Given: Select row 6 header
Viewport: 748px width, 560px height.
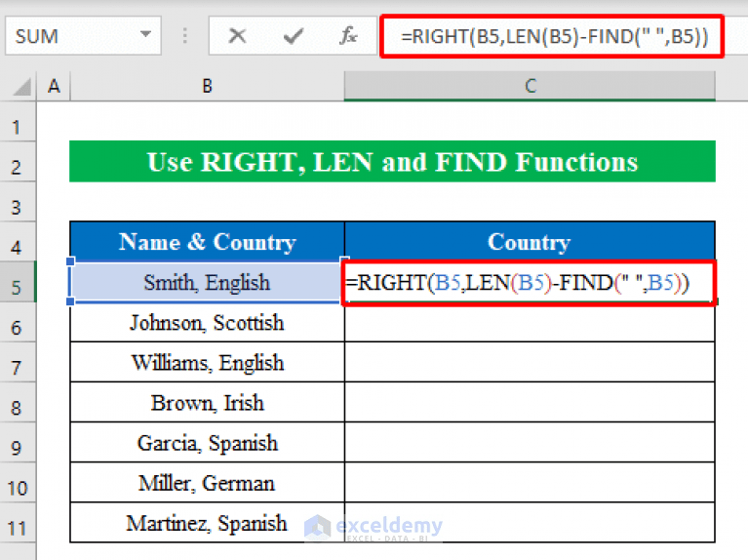Looking at the screenshot, I should point(18,322).
